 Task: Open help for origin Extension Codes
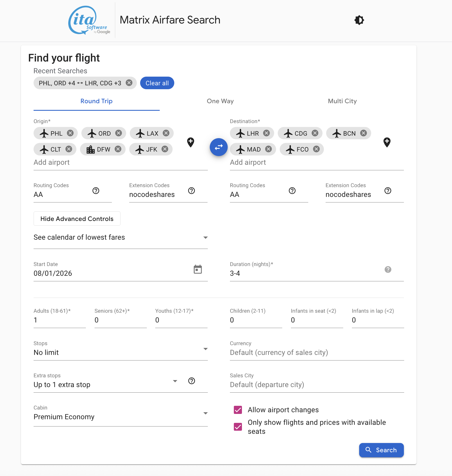click(x=192, y=191)
